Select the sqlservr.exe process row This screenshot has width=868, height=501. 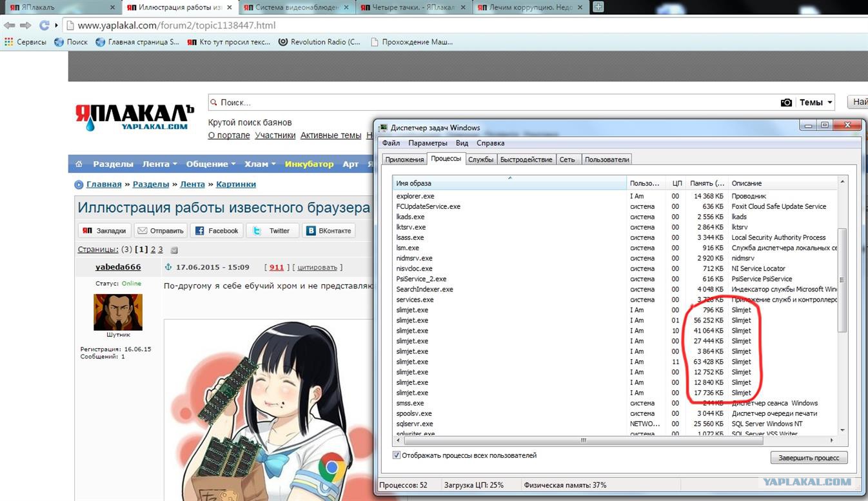[616, 424]
